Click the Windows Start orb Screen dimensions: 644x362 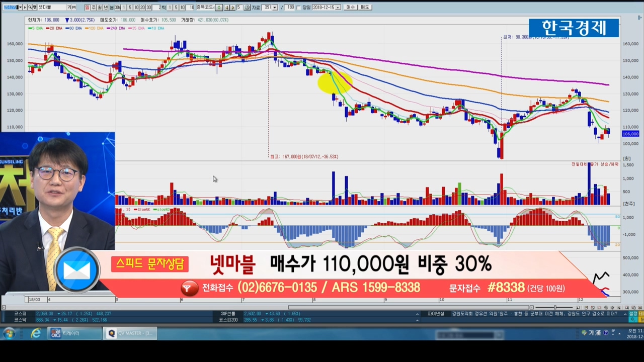9,333
